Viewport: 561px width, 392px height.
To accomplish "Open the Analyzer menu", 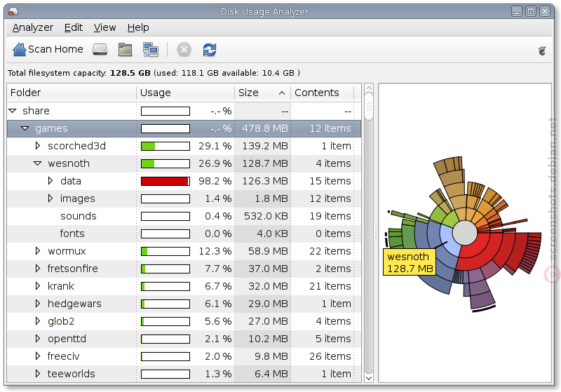I will 32,27.
